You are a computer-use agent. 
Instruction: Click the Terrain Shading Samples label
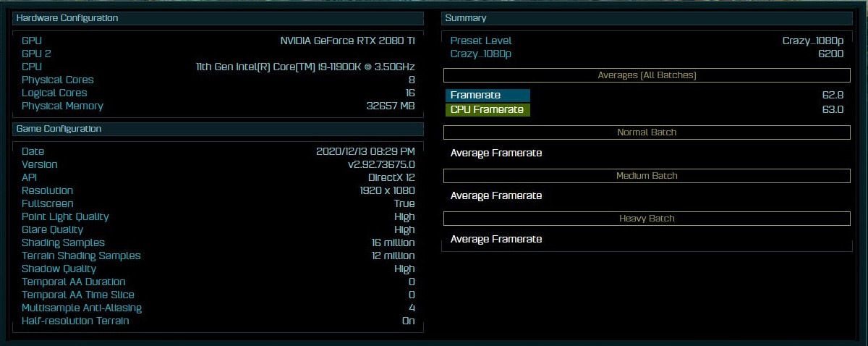click(x=81, y=256)
